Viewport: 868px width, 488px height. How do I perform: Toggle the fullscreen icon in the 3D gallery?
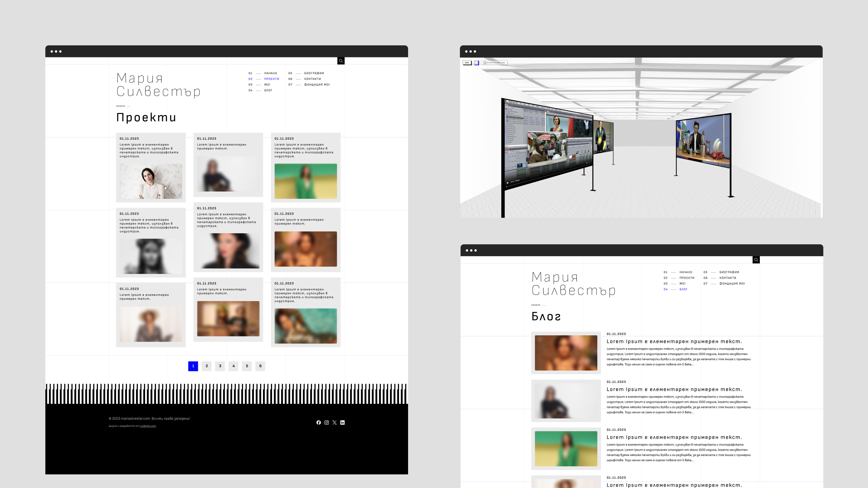[476, 63]
